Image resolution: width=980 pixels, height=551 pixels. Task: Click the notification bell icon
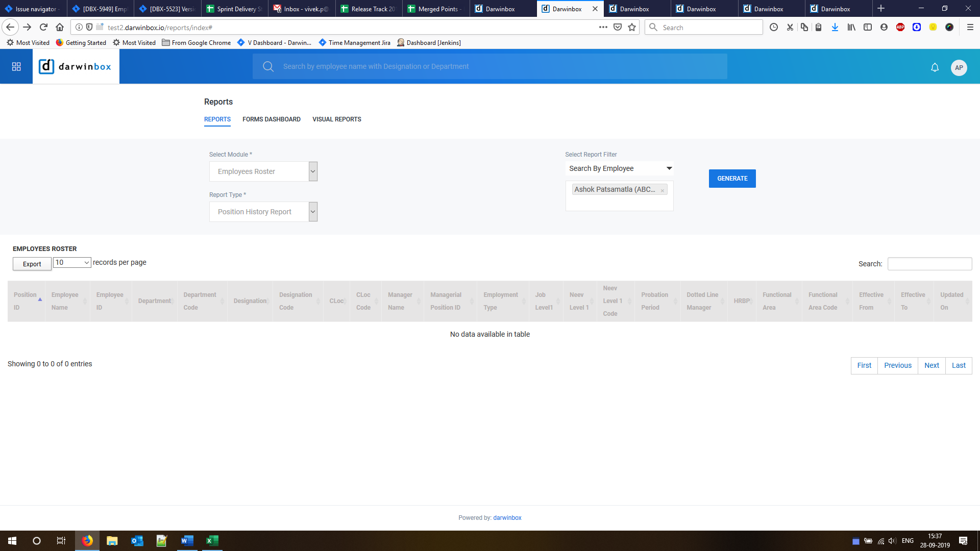935,67
